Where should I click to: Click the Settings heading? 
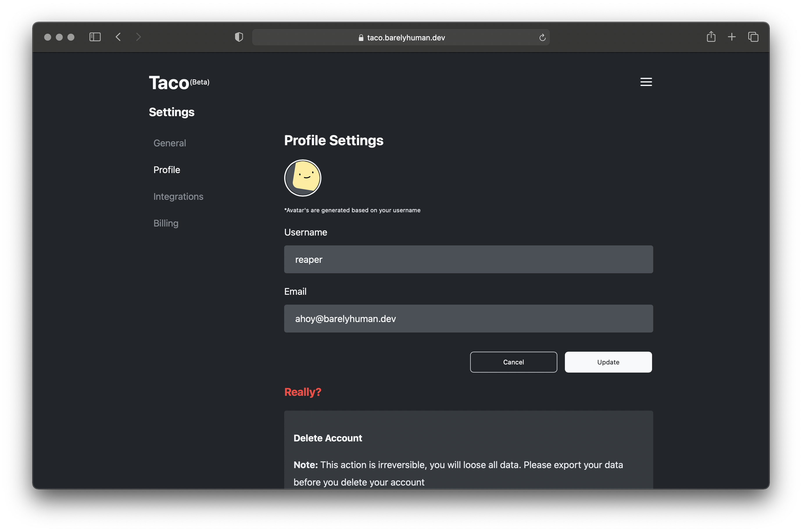172,112
